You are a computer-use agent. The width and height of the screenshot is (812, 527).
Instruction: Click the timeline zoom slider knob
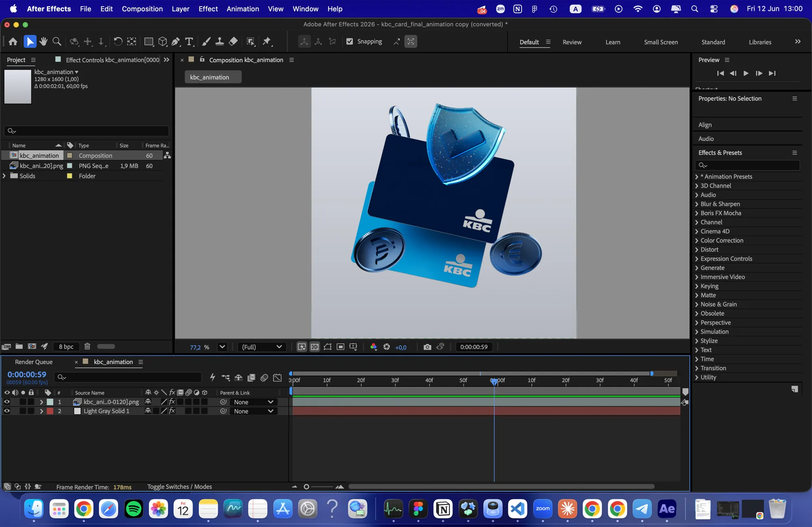[x=307, y=486]
